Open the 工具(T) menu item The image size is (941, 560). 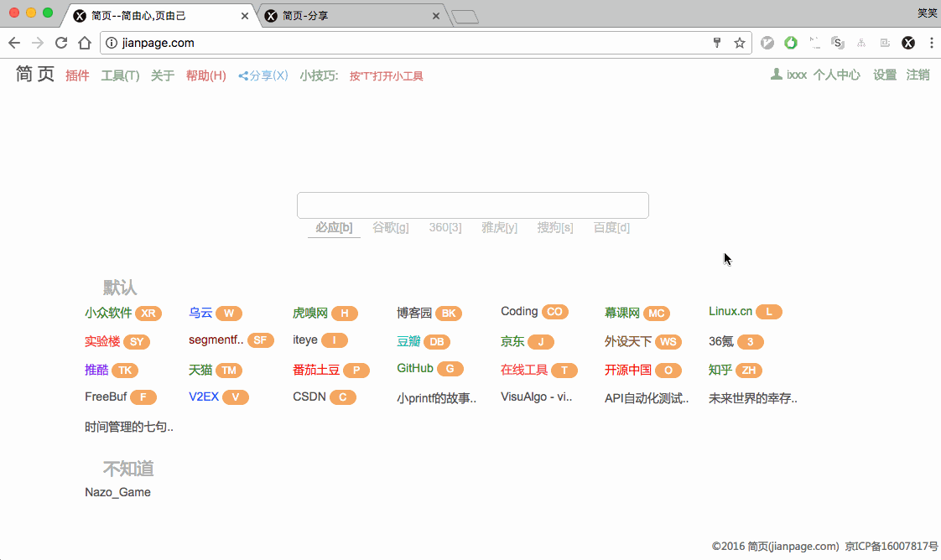[x=120, y=75]
